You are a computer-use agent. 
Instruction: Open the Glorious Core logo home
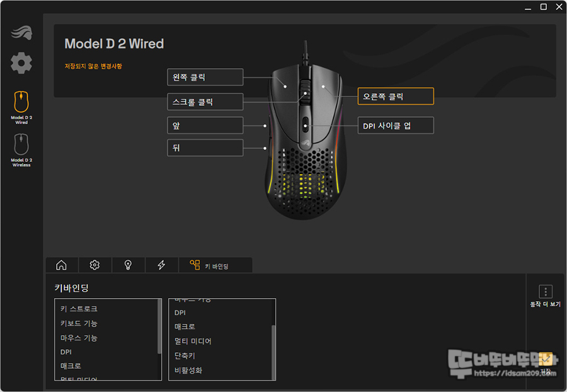[x=21, y=33]
